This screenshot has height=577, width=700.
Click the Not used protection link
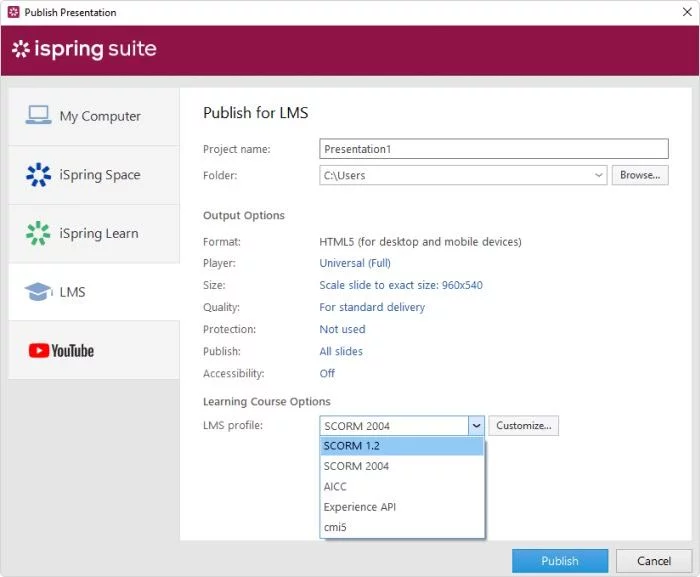(342, 329)
